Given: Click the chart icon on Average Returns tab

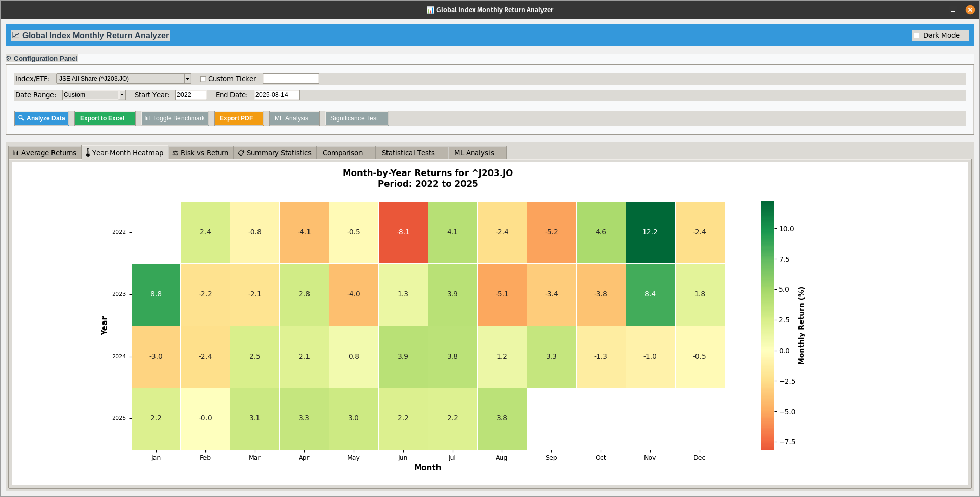Looking at the screenshot, I should tap(16, 152).
